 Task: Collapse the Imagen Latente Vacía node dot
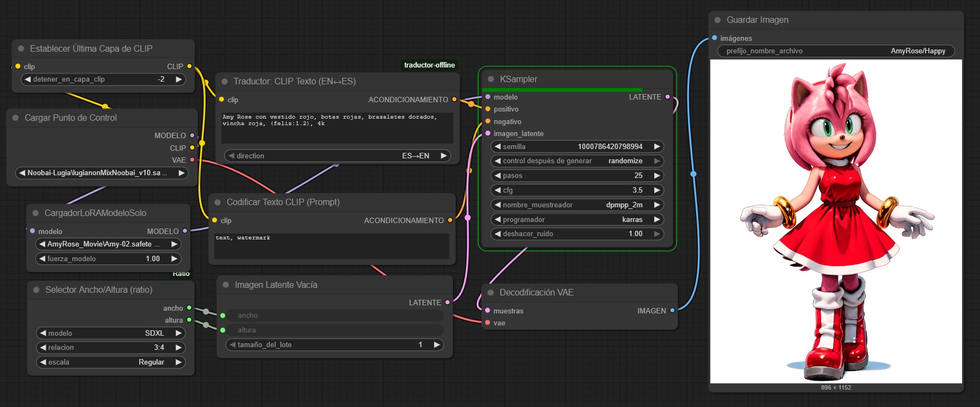coord(225,285)
